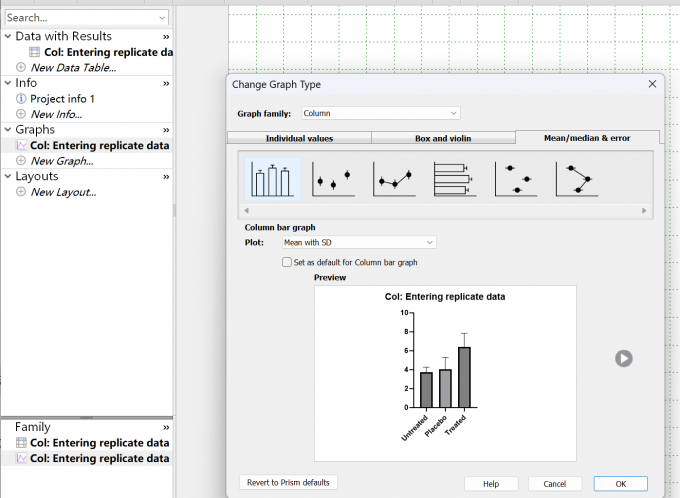Viewport: 680px width, 498px height.
Task: Click New Graph link
Action: [62, 161]
